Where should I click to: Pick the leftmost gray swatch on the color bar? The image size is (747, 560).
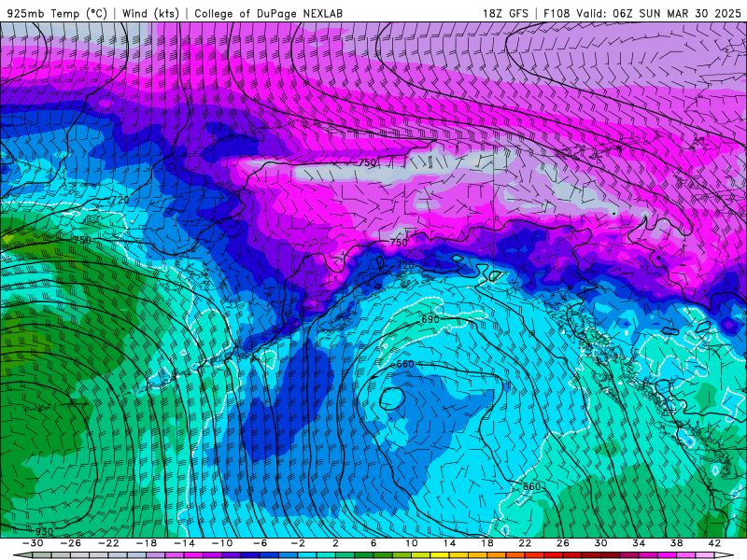click(42, 555)
